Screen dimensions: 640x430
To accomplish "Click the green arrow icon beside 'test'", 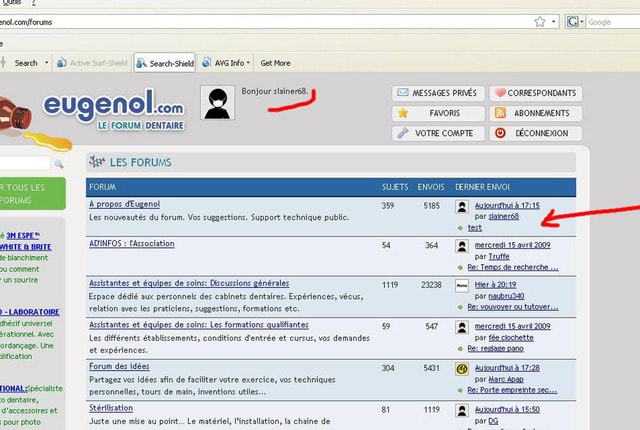I will 461,227.
